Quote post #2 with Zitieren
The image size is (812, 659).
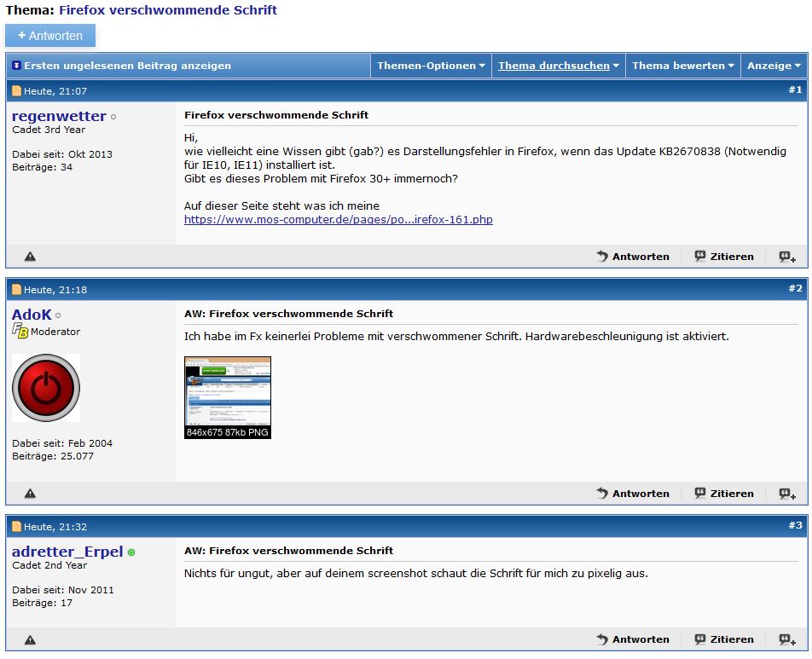click(724, 494)
